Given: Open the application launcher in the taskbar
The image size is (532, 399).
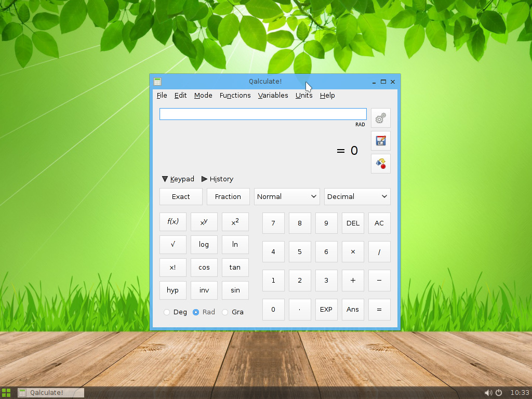Looking at the screenshot, I should 7,392.
